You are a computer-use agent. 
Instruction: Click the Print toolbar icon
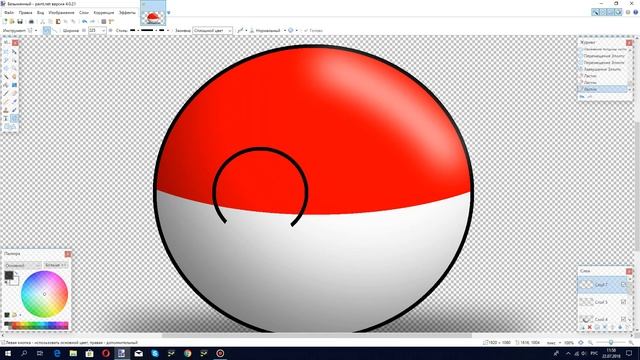[x=31, y=21]
